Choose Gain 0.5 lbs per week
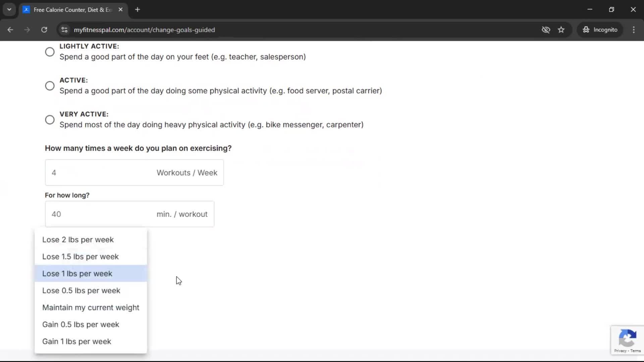Viewport: 644px width, 362px height. point(91,324)
